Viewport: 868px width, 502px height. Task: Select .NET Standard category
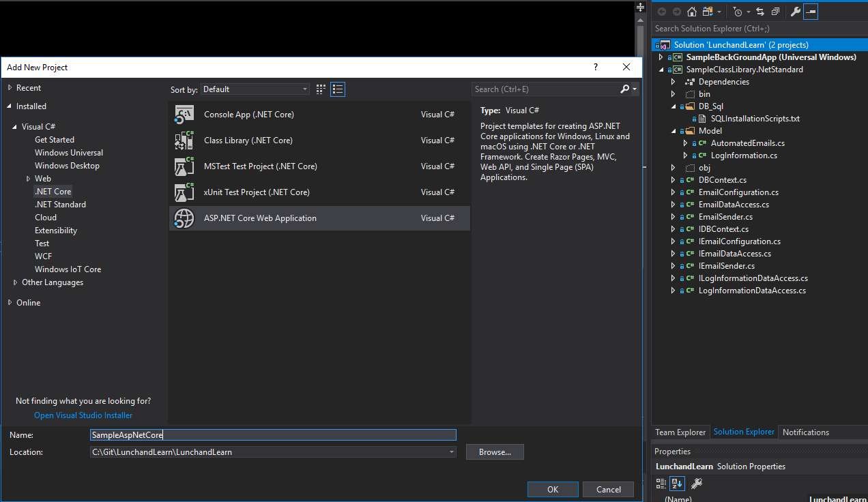click(x=60, y=205)
